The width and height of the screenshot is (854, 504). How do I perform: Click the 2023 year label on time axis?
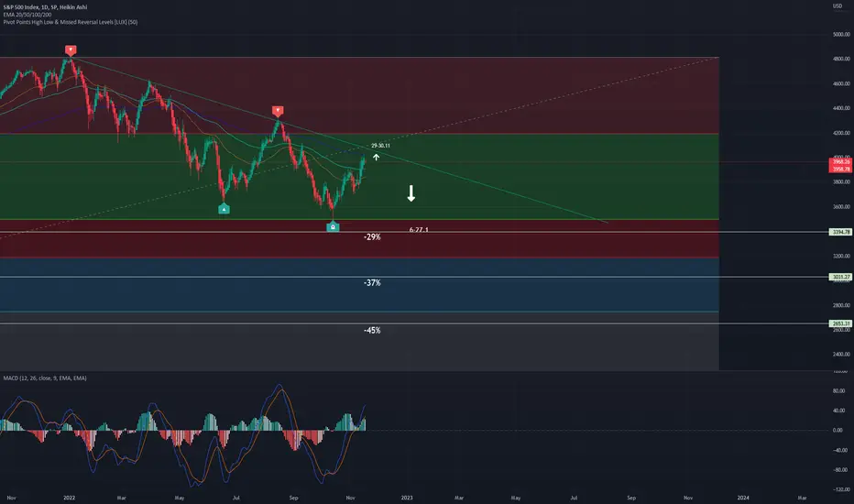[407, 498]
